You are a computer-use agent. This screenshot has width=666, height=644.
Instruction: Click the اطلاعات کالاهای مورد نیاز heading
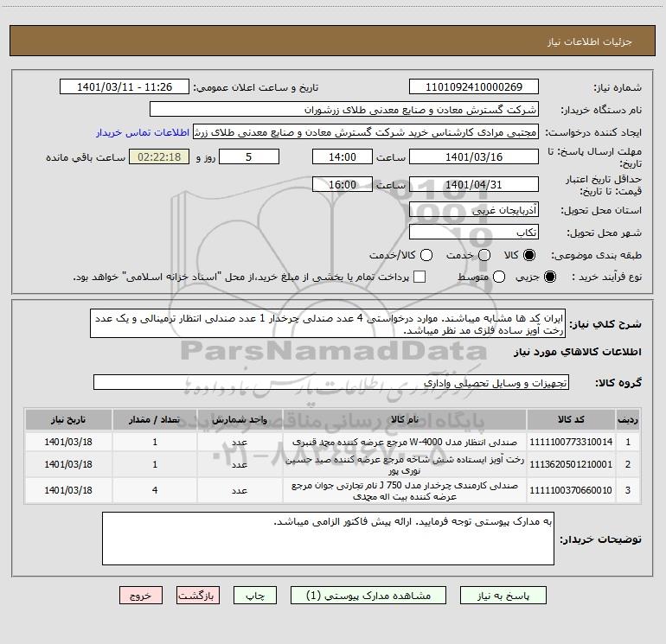[578, 352]
